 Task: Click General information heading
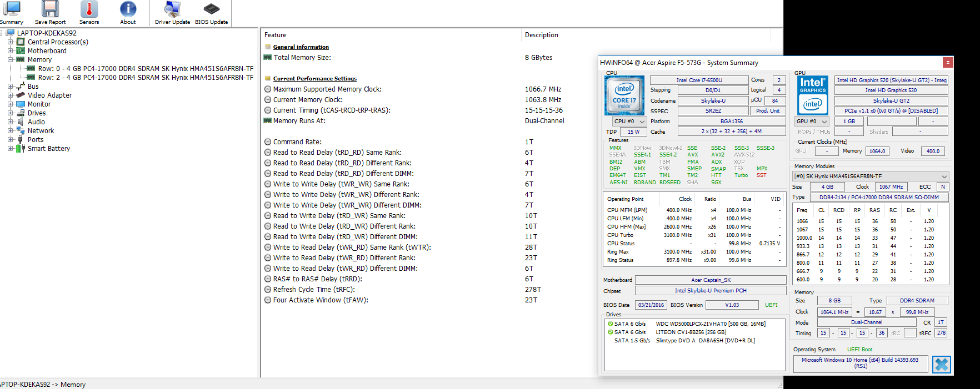(x=301, y=47)
